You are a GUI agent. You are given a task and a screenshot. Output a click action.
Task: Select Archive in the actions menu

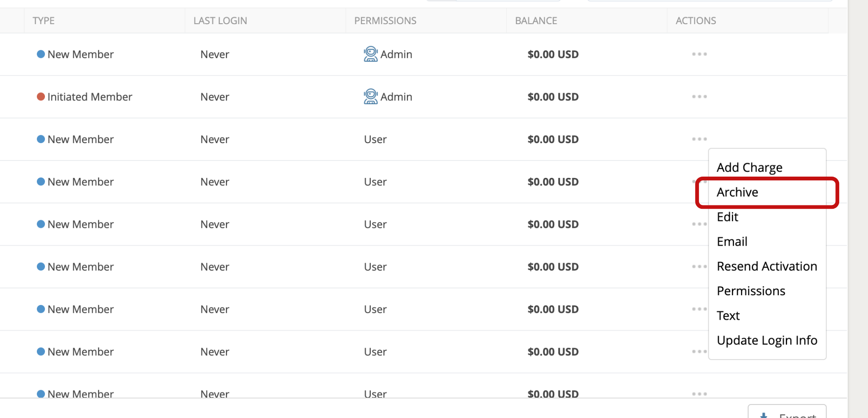click(737, 192)
